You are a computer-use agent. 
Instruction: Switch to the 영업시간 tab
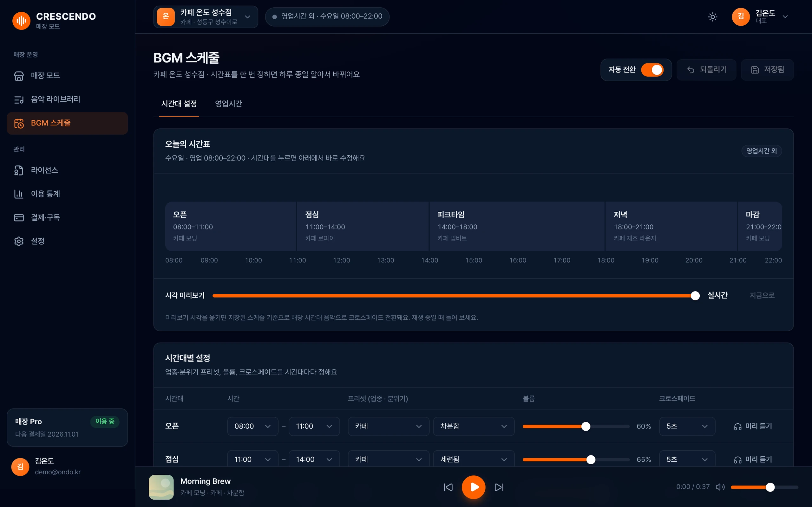pos(228,104)
